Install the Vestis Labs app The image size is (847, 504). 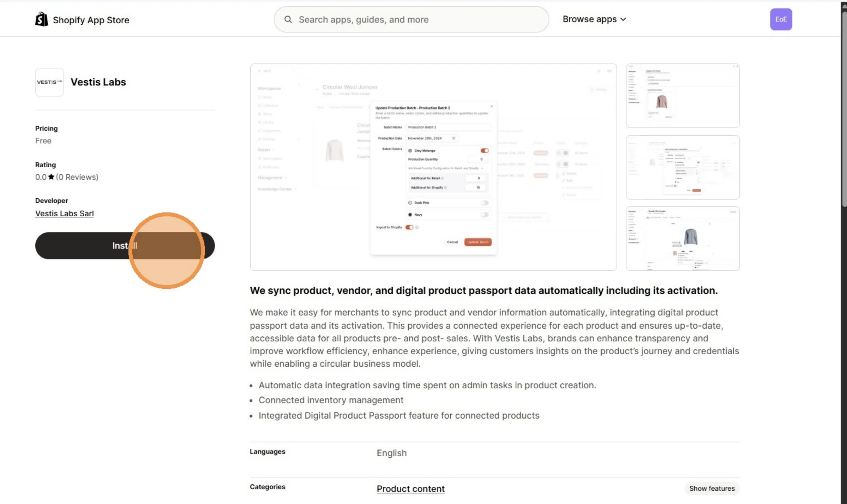click(x=125, y=246)
